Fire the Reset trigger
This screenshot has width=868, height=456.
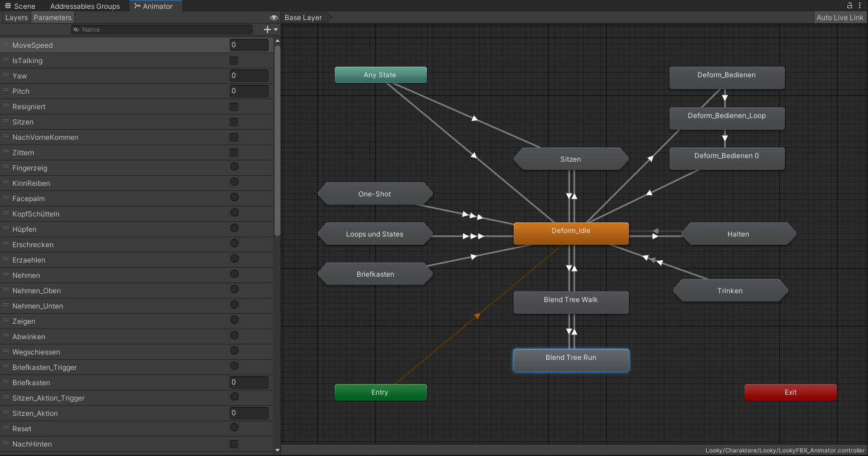point(234,427)
